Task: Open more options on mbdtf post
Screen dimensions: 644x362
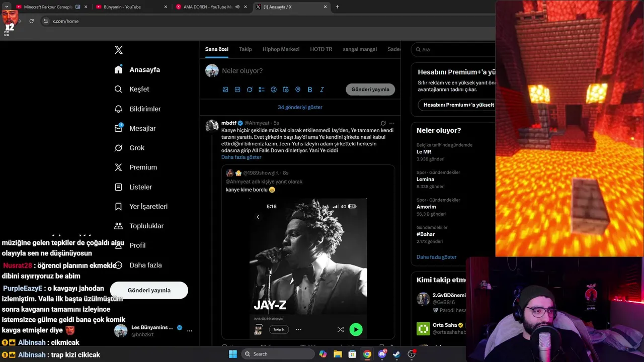Action: click(392, 123)
